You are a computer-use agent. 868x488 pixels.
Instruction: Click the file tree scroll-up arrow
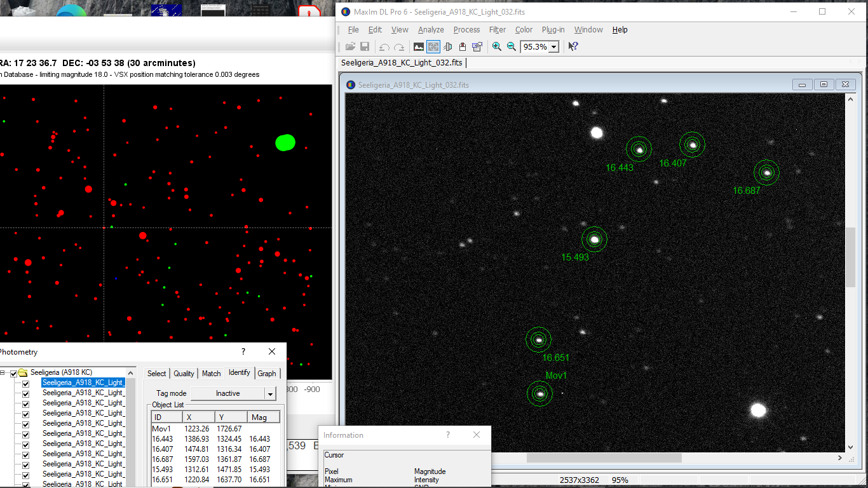tap(132, 372)
